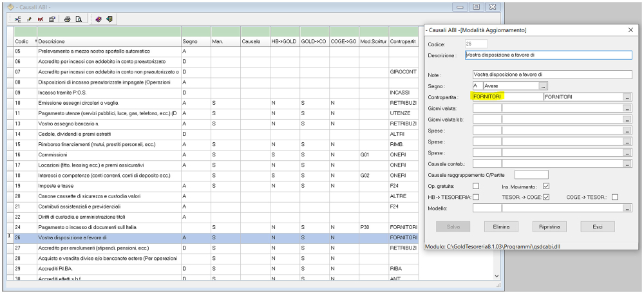The image size is (644, 294).
Task: Click the printer icon
Action: [67, 19]
